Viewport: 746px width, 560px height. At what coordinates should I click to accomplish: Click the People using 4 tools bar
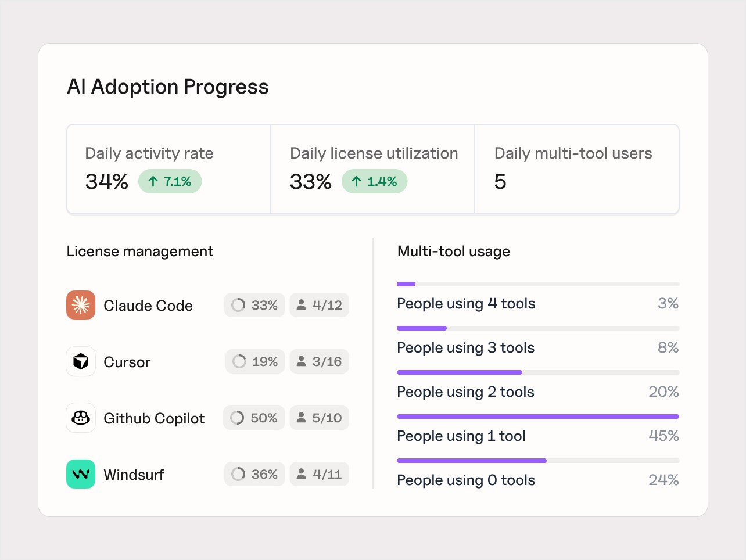point(537,284)
